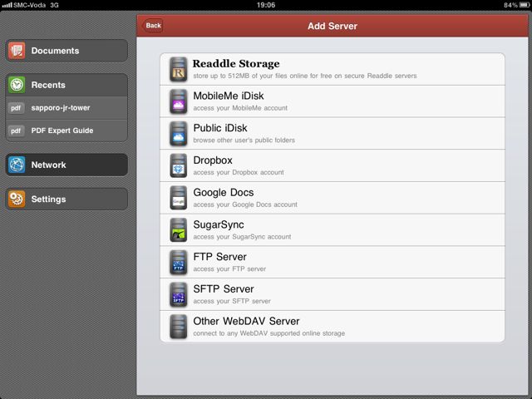Image resolution: width=532 pixels, height=399 pixels.
Task: Choose Google Docs title
Action: pyautogui.click(x=224, y=193)
